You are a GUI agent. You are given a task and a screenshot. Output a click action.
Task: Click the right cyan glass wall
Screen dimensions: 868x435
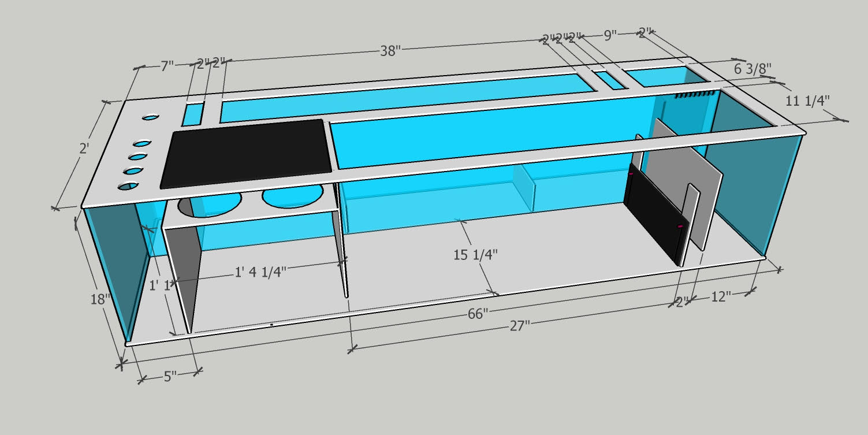point(751,185)
